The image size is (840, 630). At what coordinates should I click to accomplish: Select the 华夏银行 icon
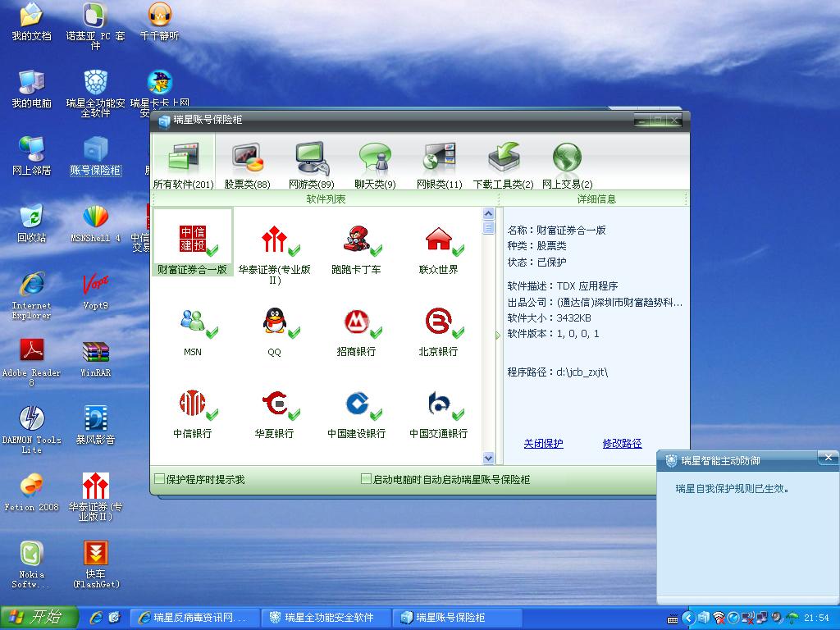(x=274, y=414)
